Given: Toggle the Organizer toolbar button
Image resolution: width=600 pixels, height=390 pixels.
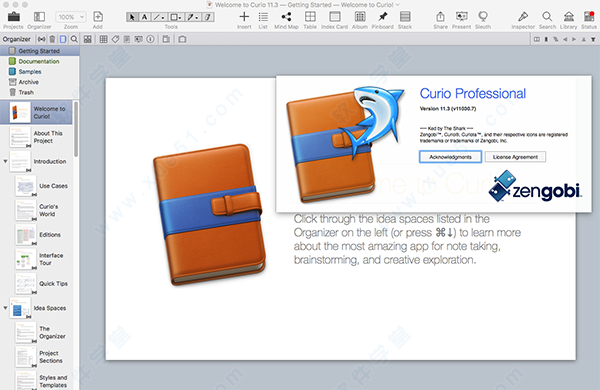Looking at the screenshot, I should tap(39, 20).
